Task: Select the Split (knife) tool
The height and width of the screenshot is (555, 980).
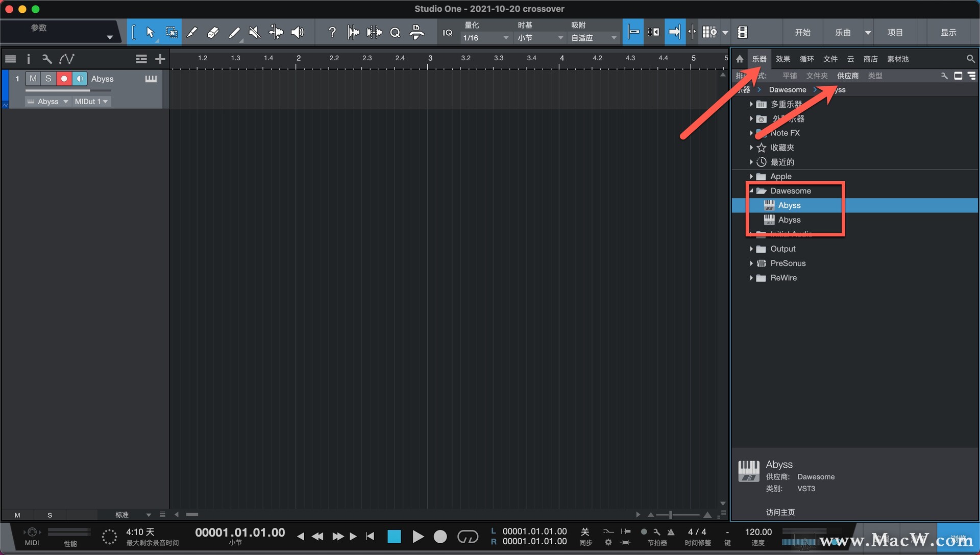Action: click(192, 33)
